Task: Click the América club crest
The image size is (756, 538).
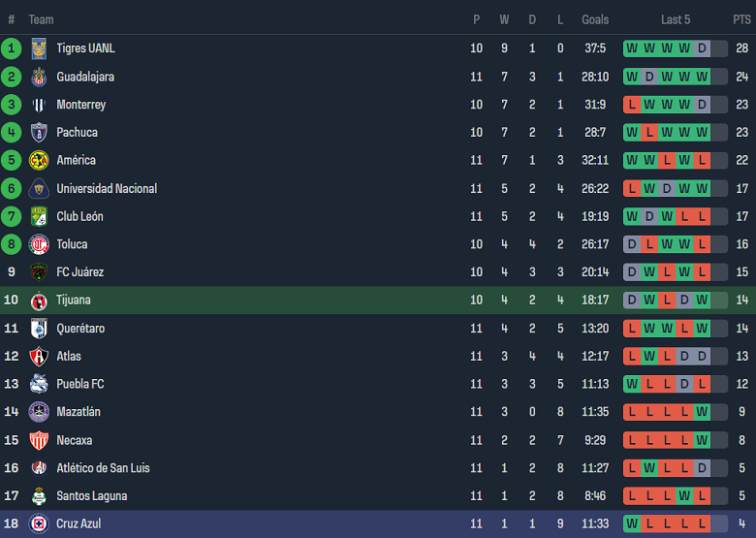Action: point(39,161)
